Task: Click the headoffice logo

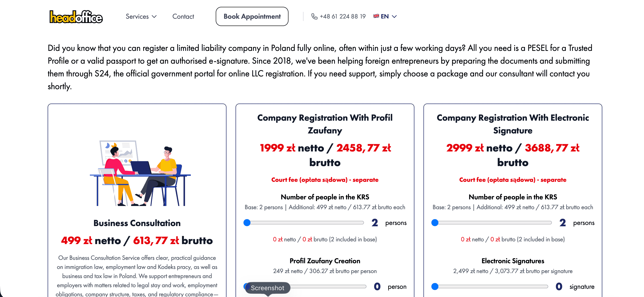Action: pyautogui.click(x=76, y=17)
